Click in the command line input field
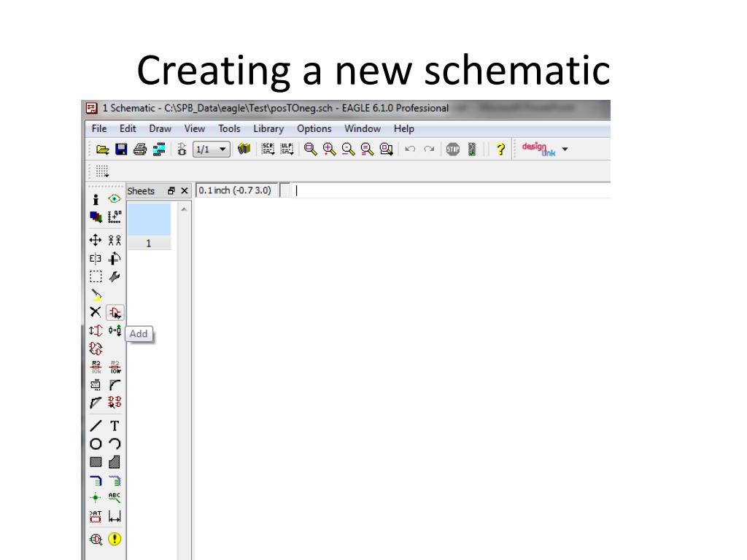The width and height of the screenshot is (747, 560). click(x=451, y=190)
